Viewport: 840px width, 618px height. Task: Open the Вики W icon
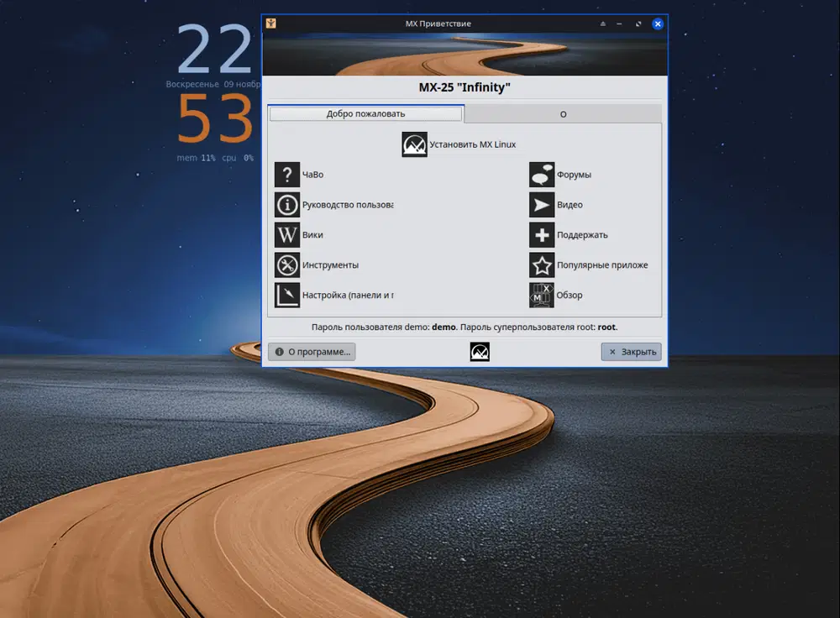click(287, 234)
